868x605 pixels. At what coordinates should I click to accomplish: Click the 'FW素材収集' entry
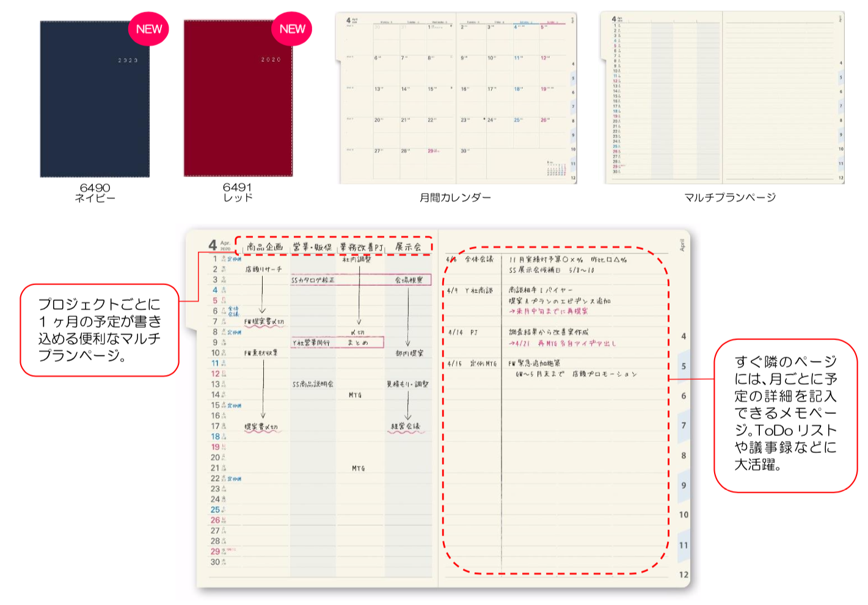click(261, 353)
